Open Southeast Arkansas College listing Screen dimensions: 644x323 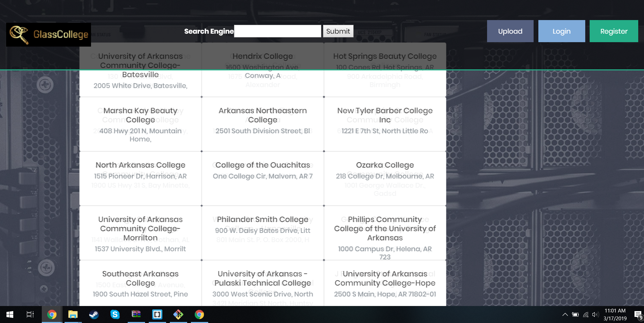click(140, 278)
